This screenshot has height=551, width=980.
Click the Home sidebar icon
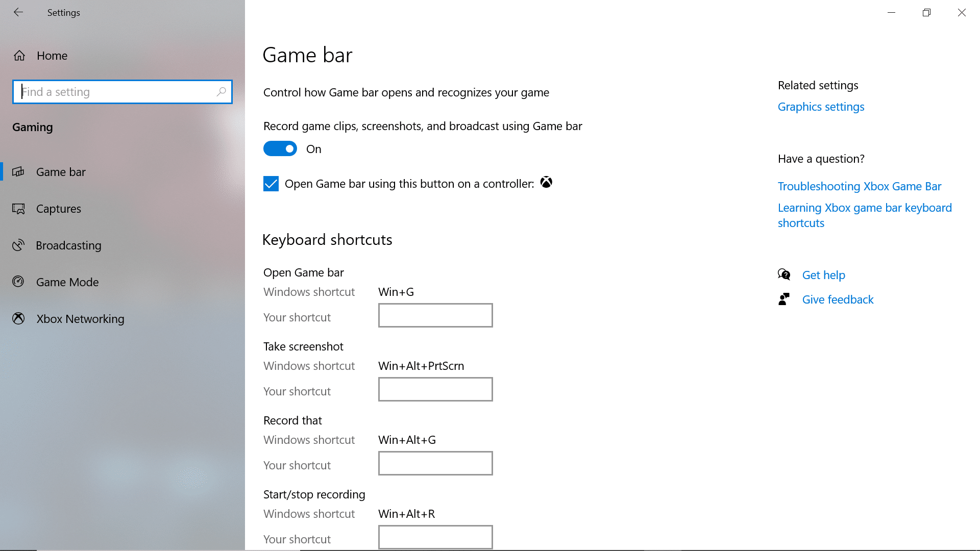pyautogui.click(x=18, y=55)
